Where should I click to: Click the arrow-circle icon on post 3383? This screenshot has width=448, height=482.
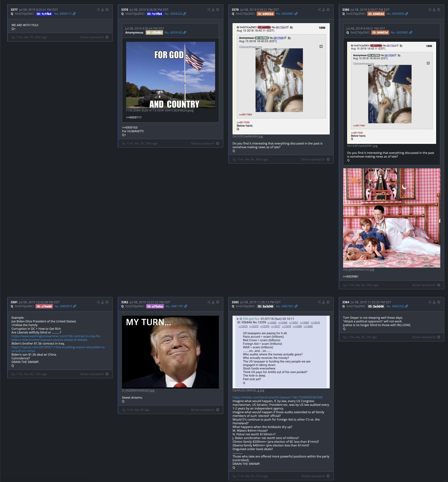(328, 302)
